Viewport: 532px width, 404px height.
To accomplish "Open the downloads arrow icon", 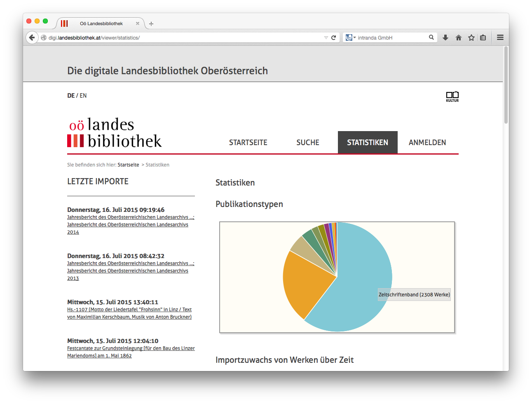I will click(445, 38).
